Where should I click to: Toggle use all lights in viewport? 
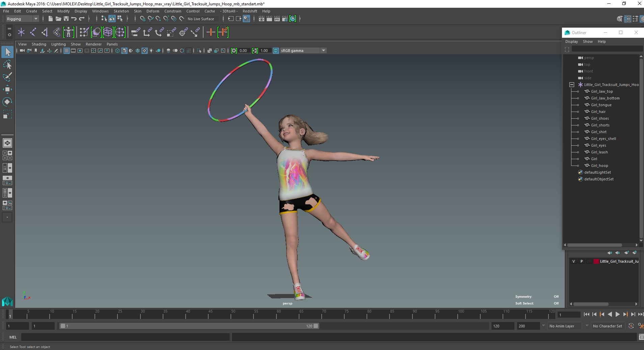pos(151,51)
